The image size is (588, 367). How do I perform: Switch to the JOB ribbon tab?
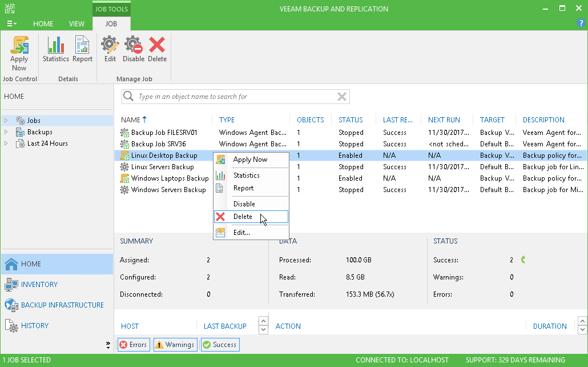tap(111, 23)
